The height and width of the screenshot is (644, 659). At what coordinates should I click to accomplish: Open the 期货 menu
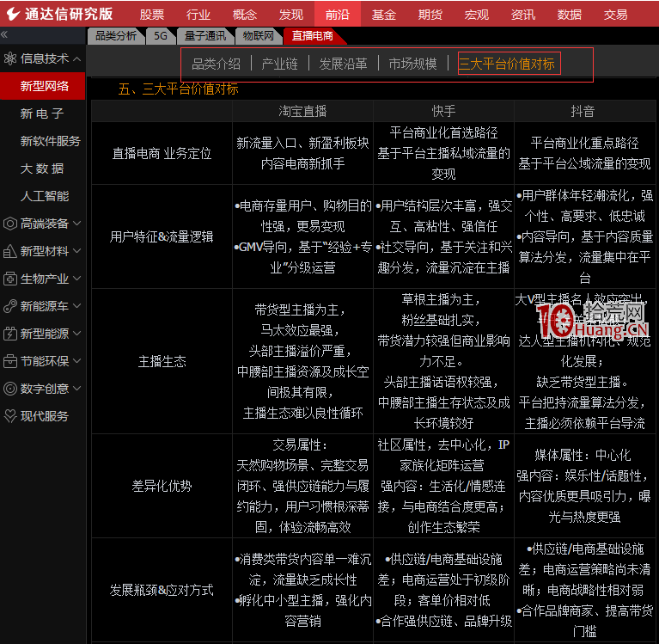pos(430,15)
